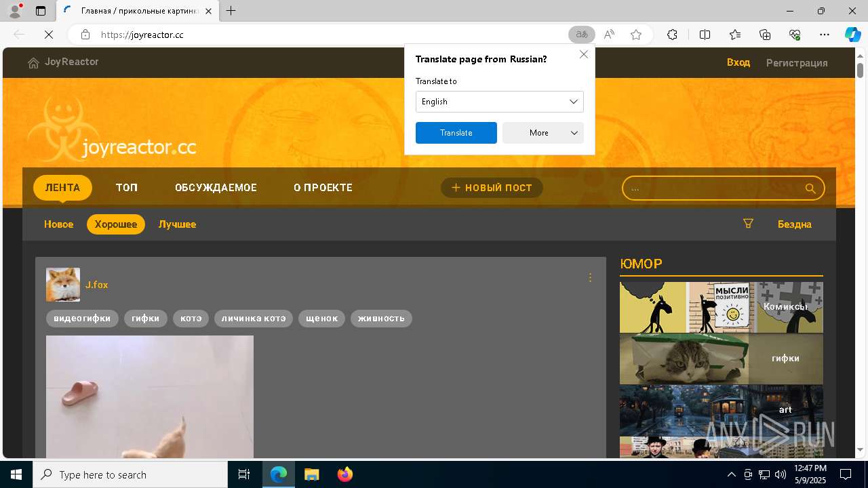The image size is (868, 488).
Task: Click the живность tag
Action: pyautogui.click(x=381, y=319)
